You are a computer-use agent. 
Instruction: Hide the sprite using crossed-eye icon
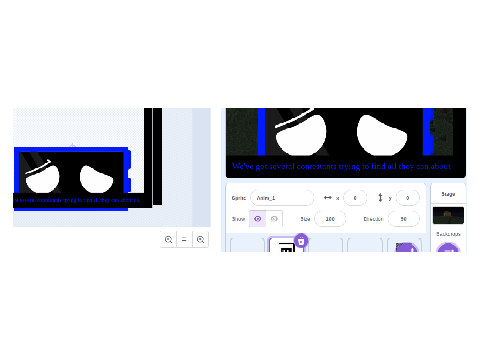274,219
